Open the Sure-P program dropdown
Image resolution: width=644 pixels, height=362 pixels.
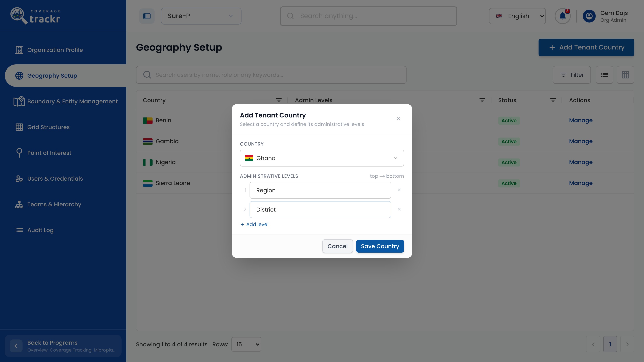(201, 16)
